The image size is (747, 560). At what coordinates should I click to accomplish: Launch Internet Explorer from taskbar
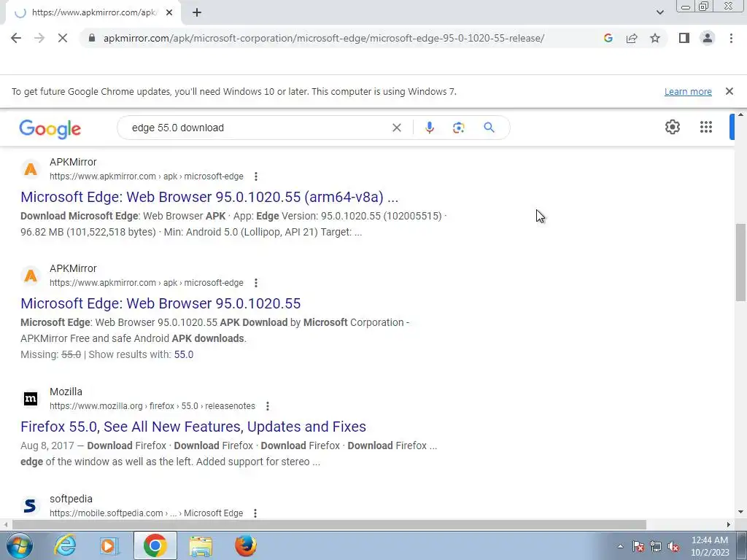65,545
